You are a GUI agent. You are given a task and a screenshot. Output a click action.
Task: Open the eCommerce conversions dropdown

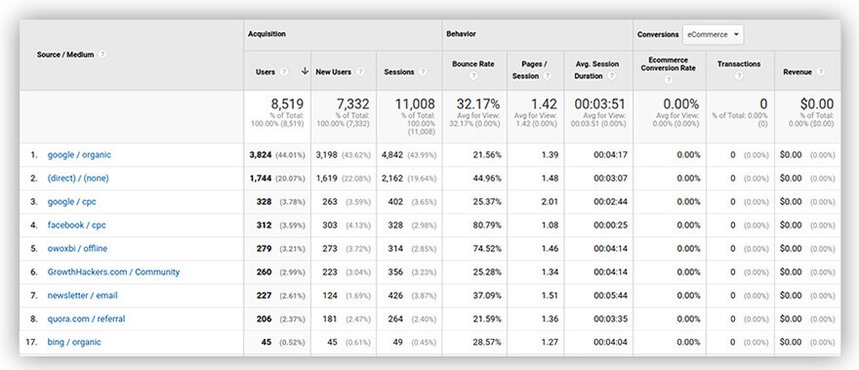click(x=713, y=35)
